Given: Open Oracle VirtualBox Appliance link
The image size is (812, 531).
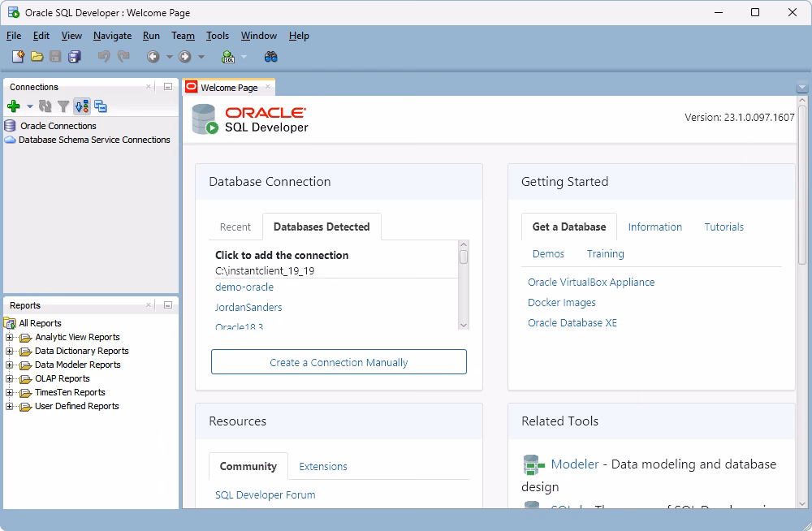Looking at the screenshot, I should pos(591,283).
